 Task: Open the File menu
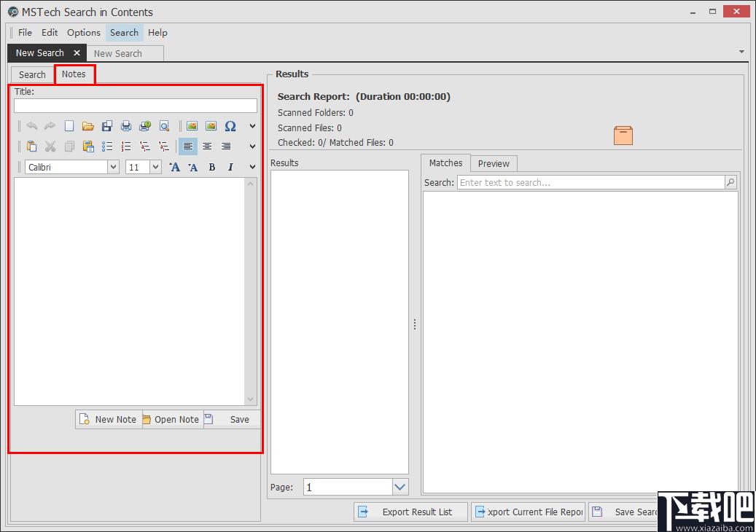pyautogui.click(x=25, y=32)
